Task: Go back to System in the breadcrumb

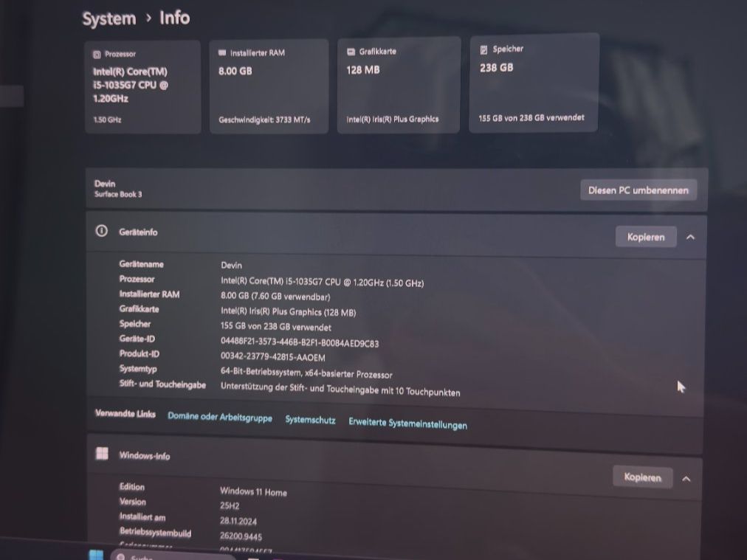Action: click(109, 18)
